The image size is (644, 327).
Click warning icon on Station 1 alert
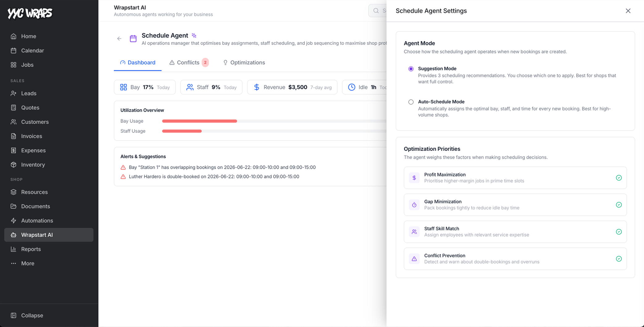pyautogui.click(x=123, y=167)
